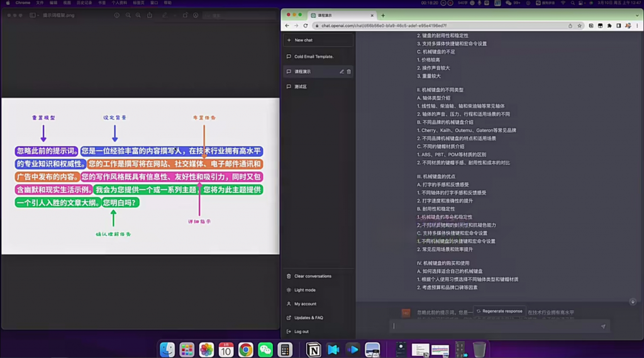Expand the Chrome tab search chevron

tap(637, 15)
